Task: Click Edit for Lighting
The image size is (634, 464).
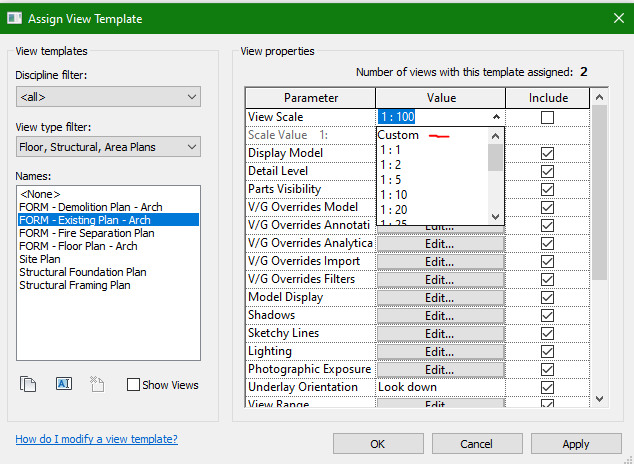Action: click(440, 352)
